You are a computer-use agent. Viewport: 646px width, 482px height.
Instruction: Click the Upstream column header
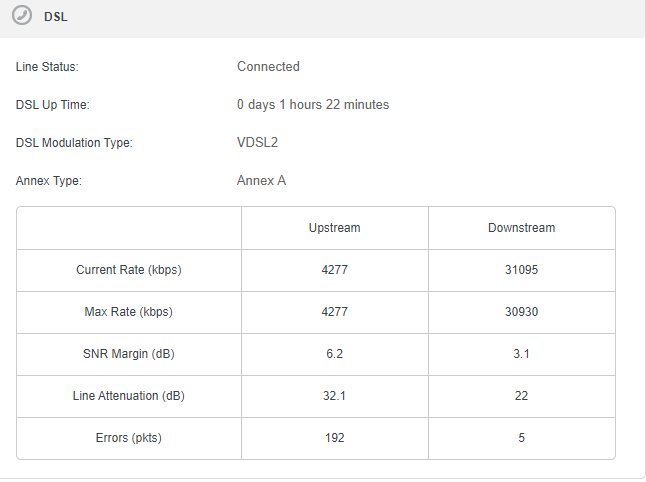(x=334, y=228)
